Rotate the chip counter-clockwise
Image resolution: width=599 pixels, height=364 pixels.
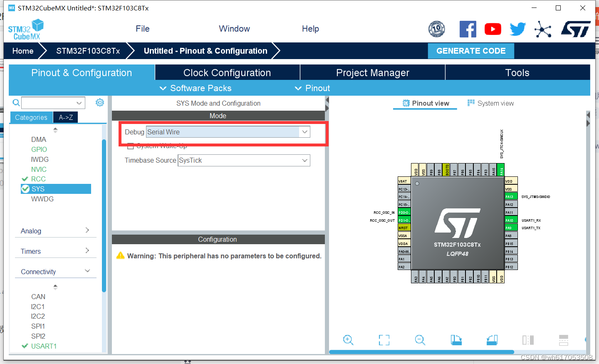(492, 340)
